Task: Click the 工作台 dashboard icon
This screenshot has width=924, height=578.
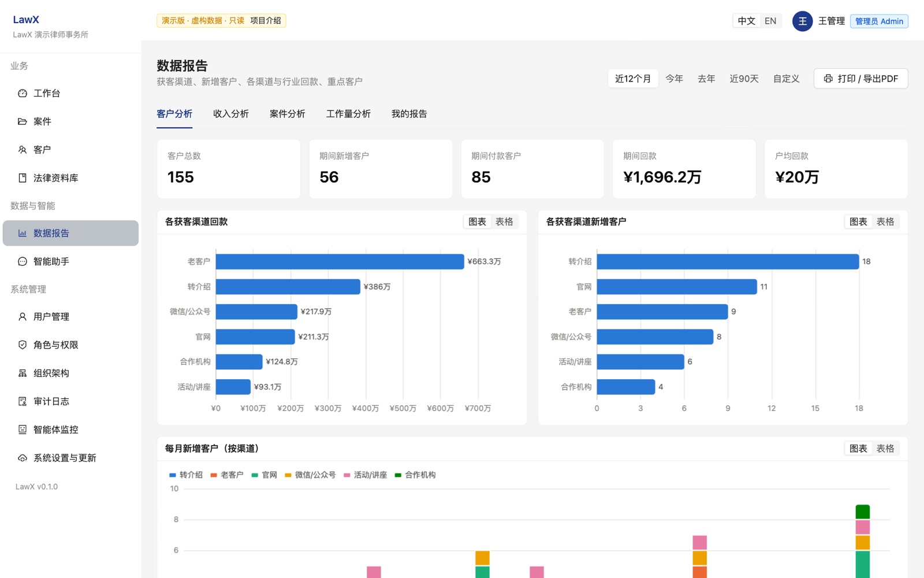Action: pos(23,93)
